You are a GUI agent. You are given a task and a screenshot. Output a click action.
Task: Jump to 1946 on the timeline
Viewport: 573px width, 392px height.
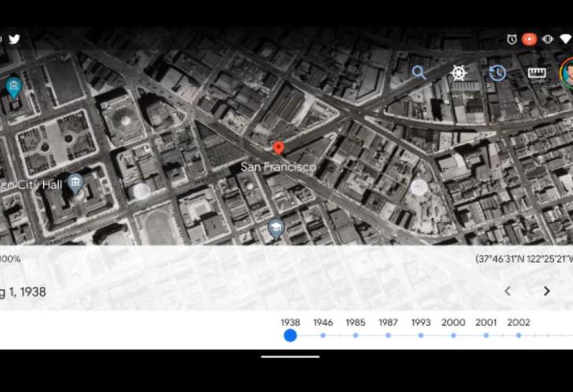pyautogui.click(x=323, y=335)
